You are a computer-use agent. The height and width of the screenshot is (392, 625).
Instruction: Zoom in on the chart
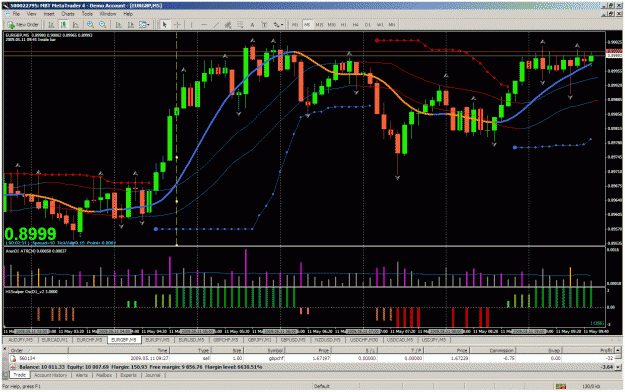tap(91, 25)
